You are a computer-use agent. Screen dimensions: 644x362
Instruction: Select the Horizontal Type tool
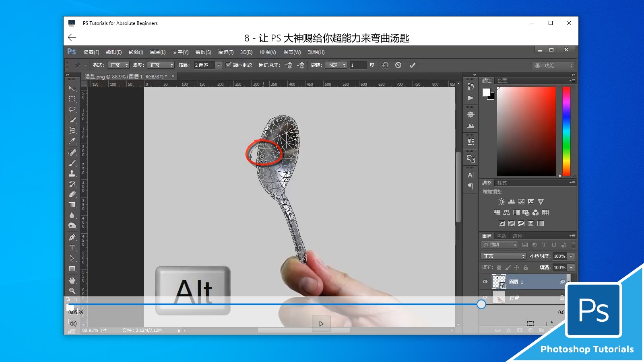click(x=72, y=248)
